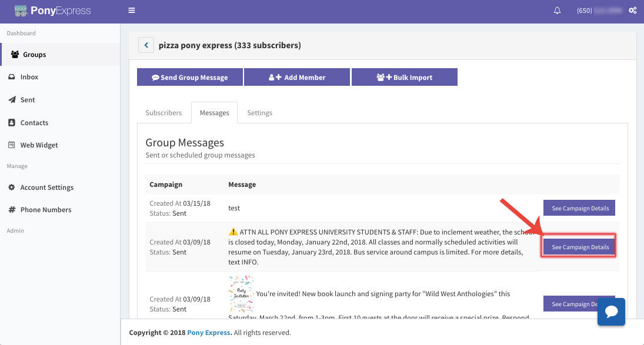Image resolution: width=644 pixels, height=345 pixels.
Task: Click Send Group Message button
Action: click(x=190, y=77)
